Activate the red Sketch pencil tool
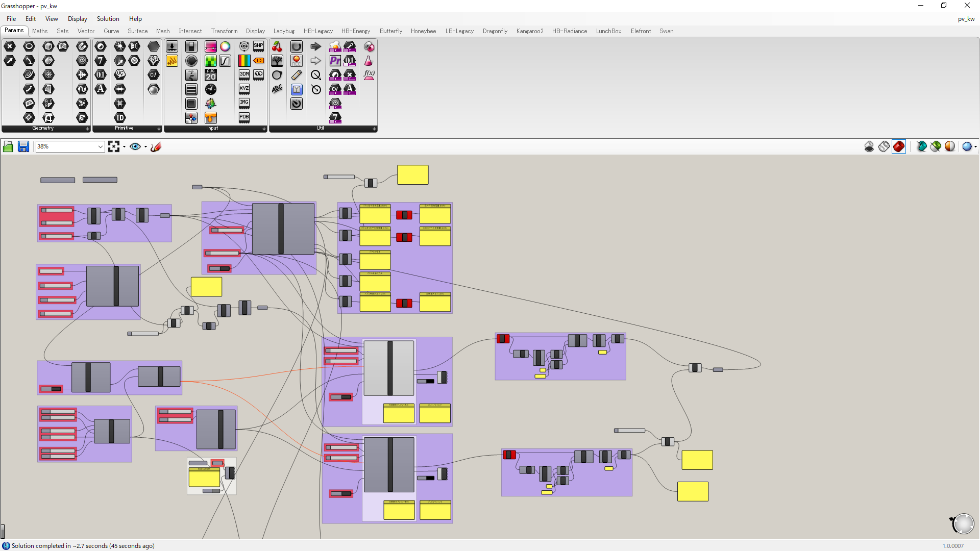The height and width of the screenshot is (551, 980). (x=156, y=147)
